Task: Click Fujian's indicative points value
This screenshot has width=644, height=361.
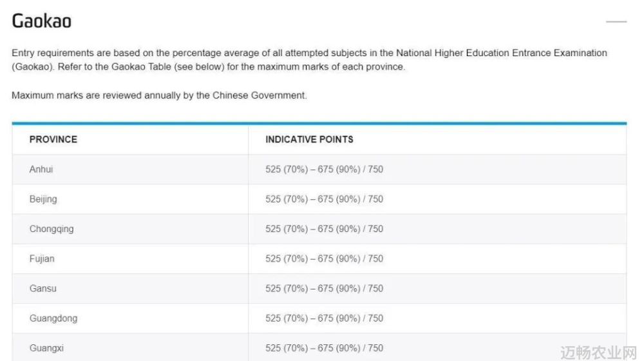Action: click(324, 259)
